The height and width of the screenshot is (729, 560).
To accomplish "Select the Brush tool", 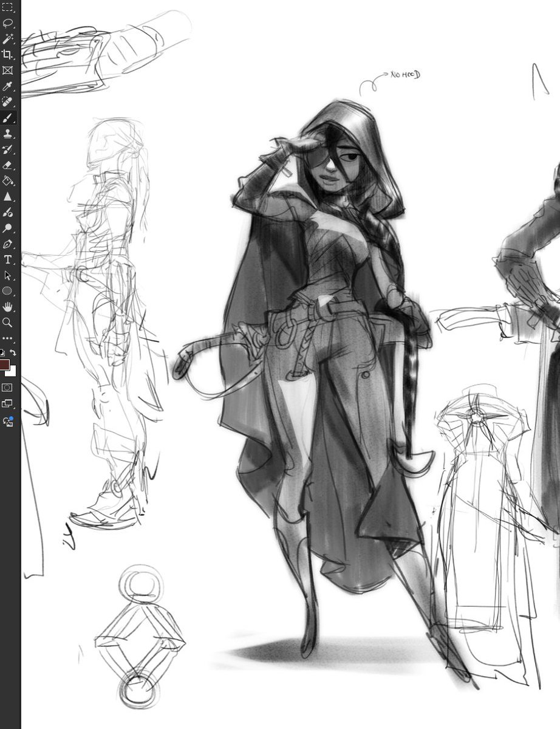I will pyautogui.click(x=8, y=118).
